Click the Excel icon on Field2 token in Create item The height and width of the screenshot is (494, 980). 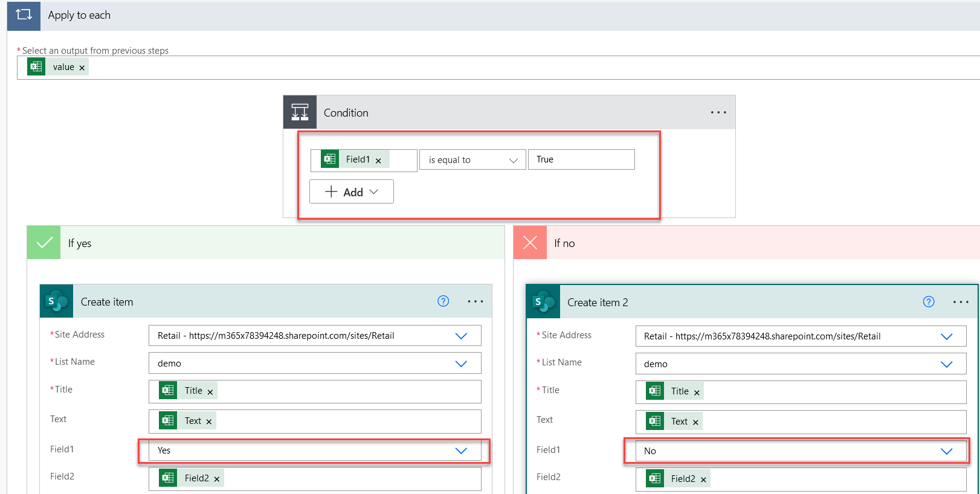point(168,478)
